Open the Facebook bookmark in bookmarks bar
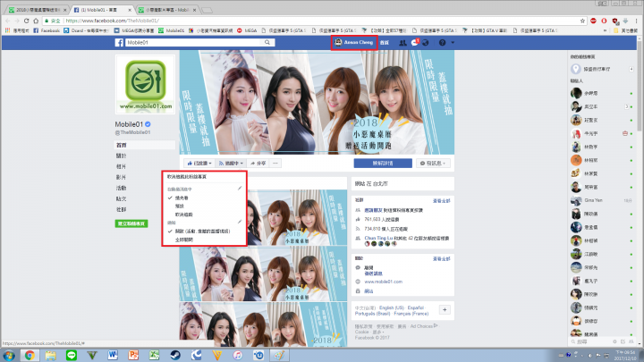The width and height of the screenshot is (644, 362). [x=47, y=30]
